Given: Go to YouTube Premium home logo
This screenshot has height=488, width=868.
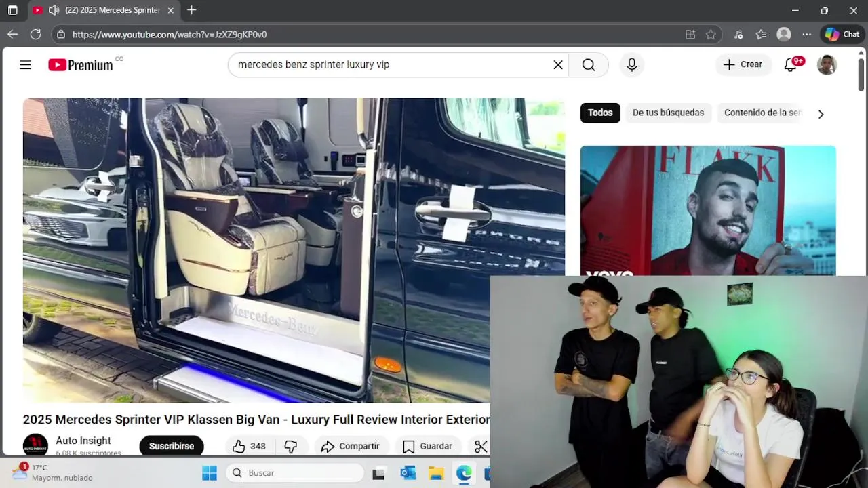Looking at the screenshot, I should (81, 65).
